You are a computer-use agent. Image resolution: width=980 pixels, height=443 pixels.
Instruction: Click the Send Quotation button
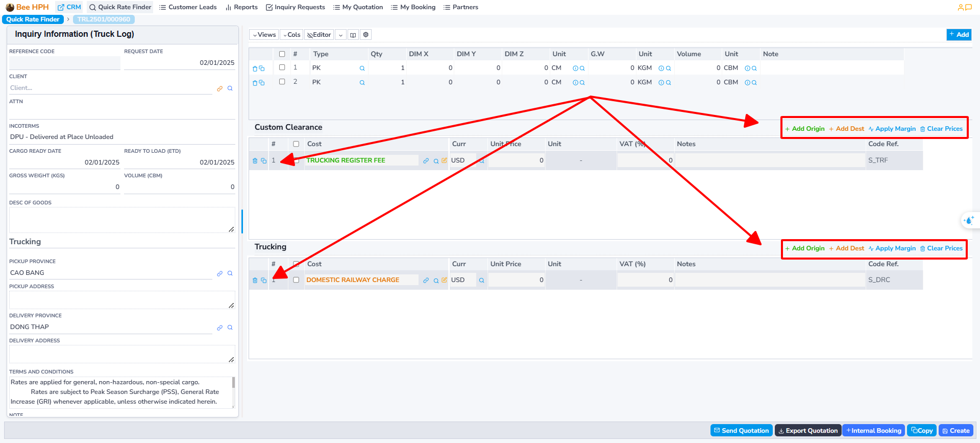point(741,431)
